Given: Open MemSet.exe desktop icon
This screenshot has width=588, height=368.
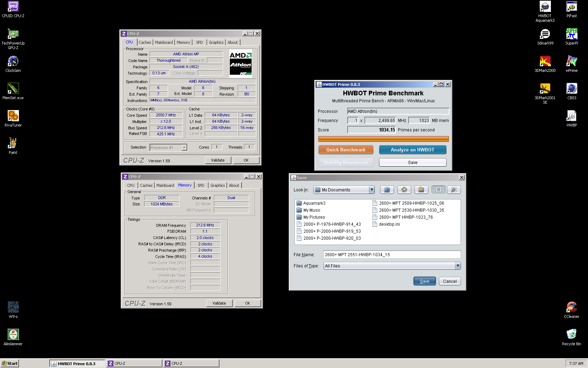Looking at the screenshot, I should pos(13,91).
